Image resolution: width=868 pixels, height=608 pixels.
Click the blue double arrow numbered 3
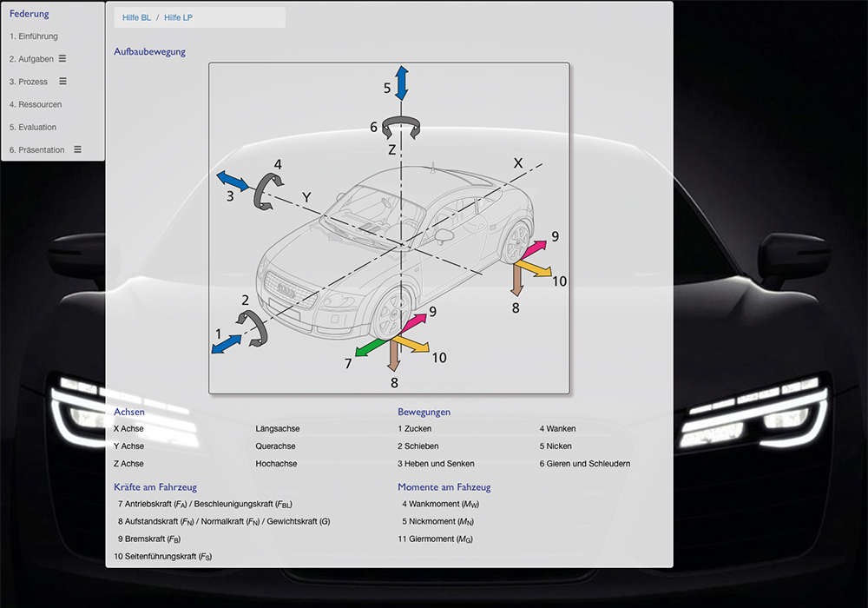coord(232,182)
